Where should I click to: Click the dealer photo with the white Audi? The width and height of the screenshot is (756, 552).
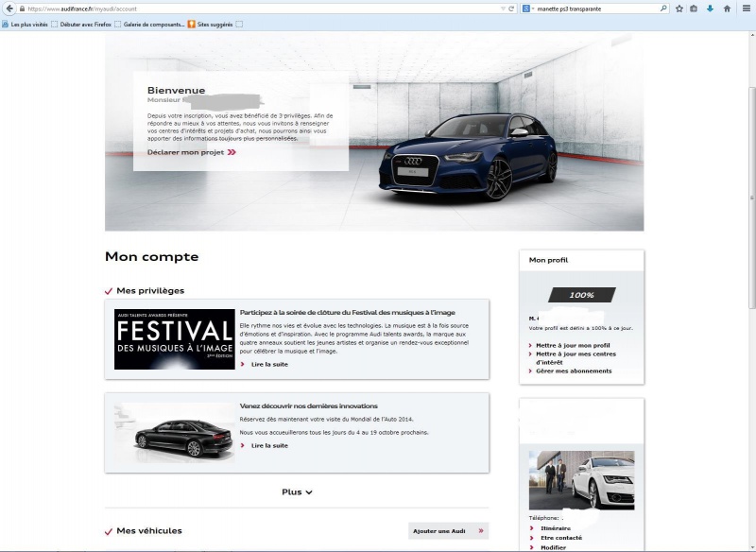[581, 480]
